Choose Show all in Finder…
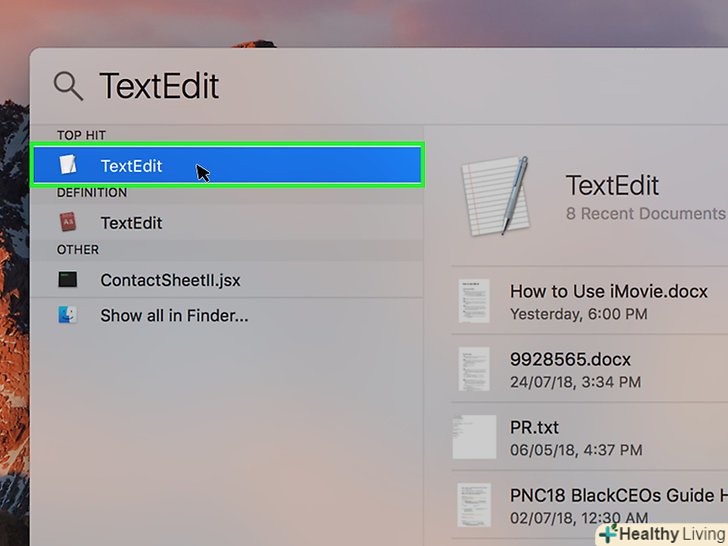This screenshot has width=728, height=546. click(x=227, y=316)
